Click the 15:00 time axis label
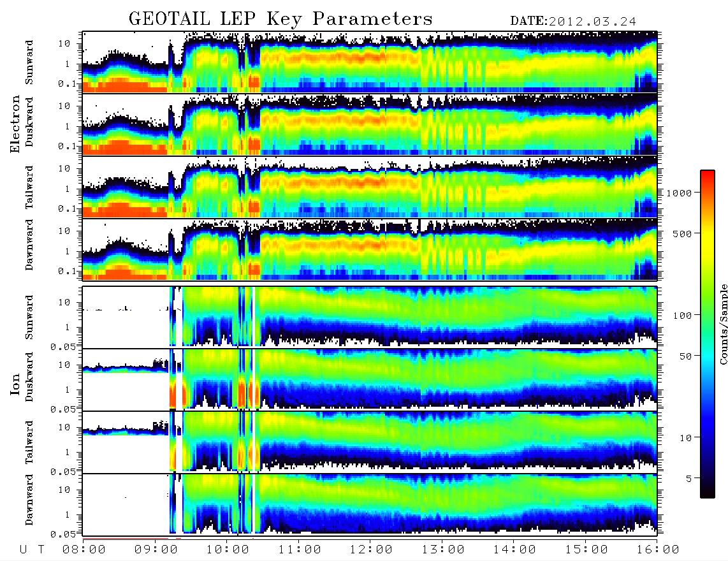Image resolution: width=728 pixels, height=561 pixels. click(x=586, y=550)
